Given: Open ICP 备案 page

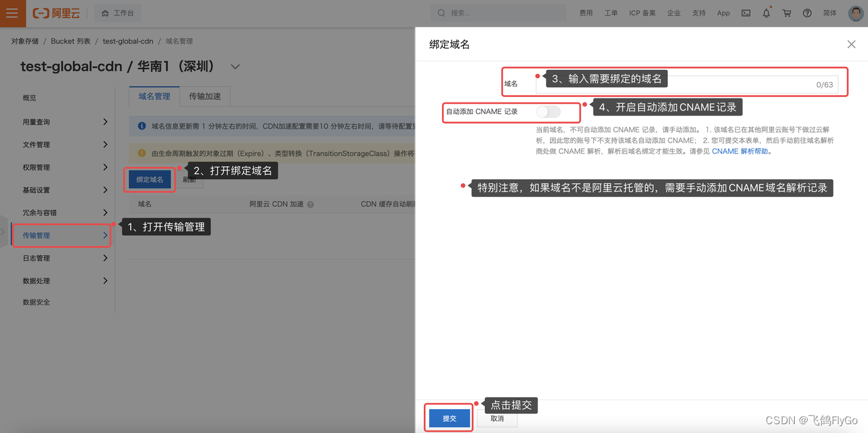Looking at the screenshot, I should [642, 13].
